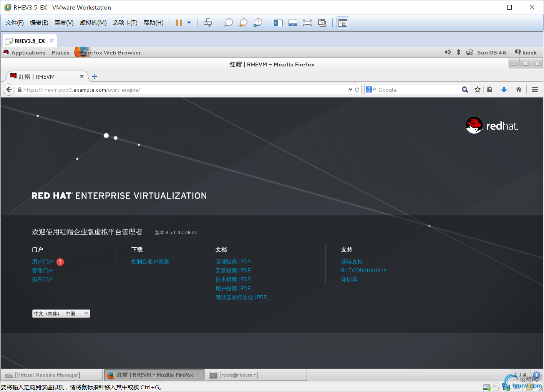Open the Firefox hamburger menu
Image resolution: width=544 pixels, height=392 pixels.
pyautogui.click(x=534, y=89)
